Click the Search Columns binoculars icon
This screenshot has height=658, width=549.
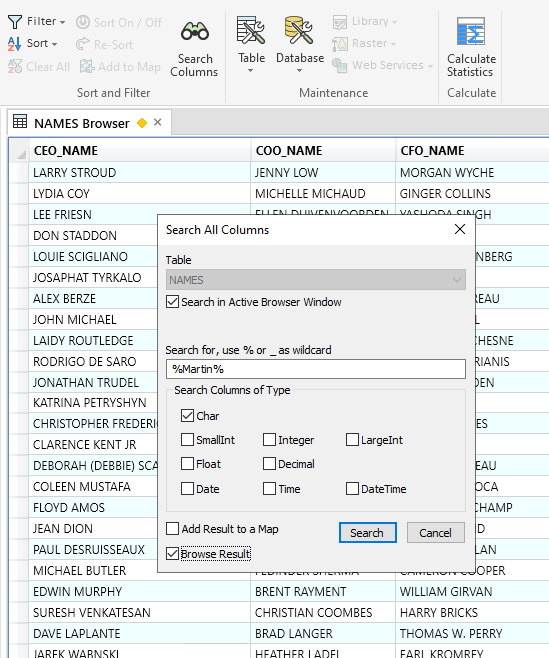(195, 31)
